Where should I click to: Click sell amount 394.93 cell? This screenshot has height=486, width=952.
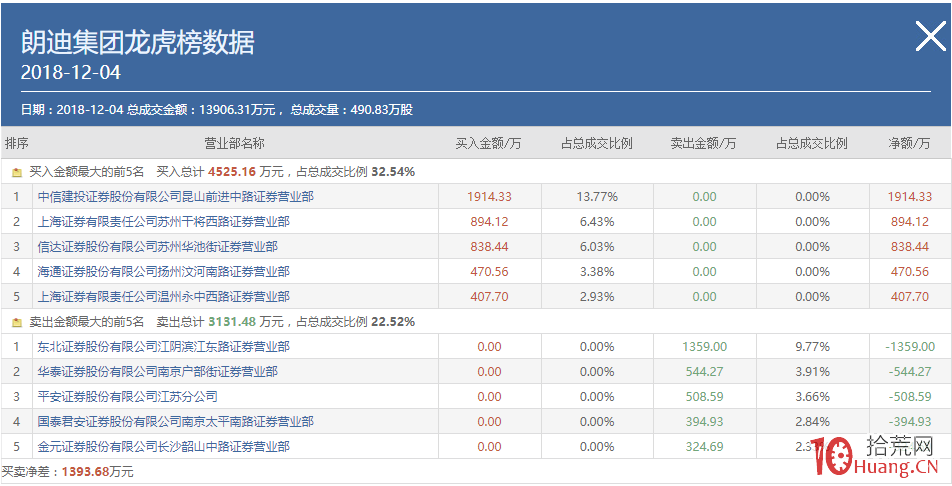[704, 422]
